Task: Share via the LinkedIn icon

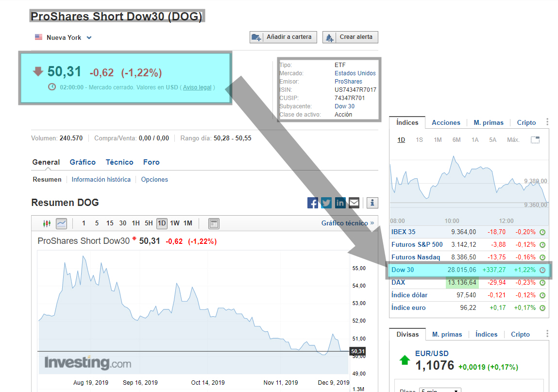Action: [x=340, y=203]
